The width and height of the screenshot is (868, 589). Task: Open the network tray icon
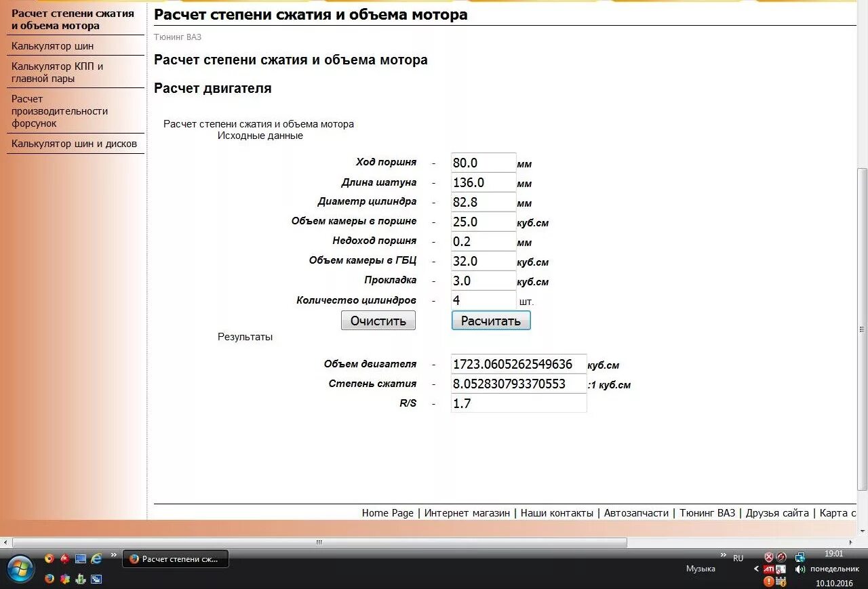[x=800, y=557]
